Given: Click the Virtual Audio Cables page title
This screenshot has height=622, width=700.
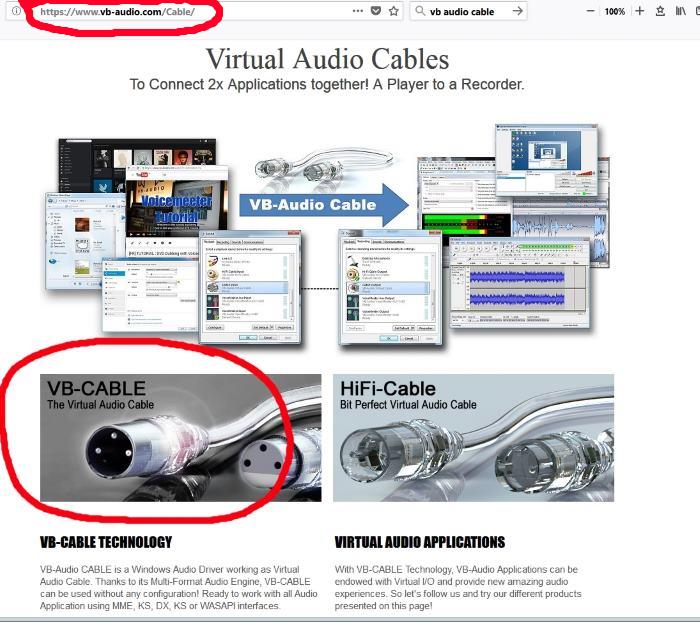Looking at the screenshot, I should [327, 59].
